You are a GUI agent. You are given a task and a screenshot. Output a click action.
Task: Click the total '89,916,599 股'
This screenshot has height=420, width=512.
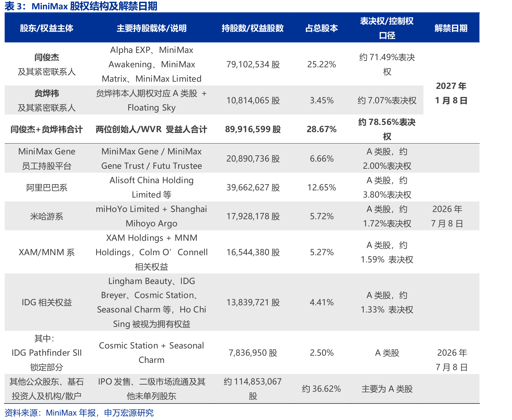(x=253, y=129)
